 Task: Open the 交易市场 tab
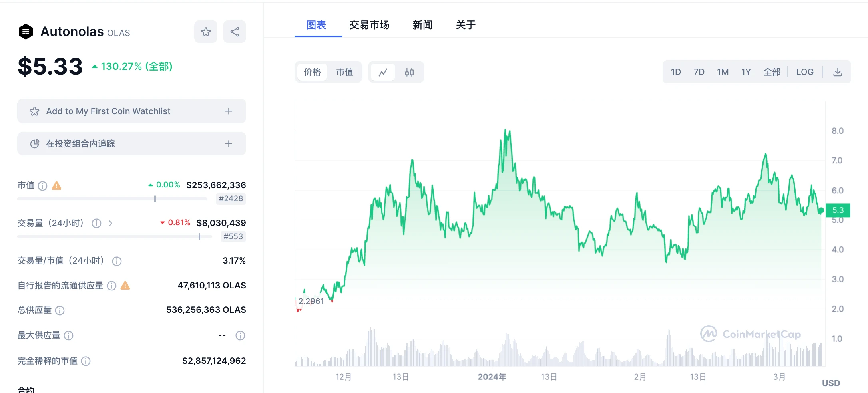(369, 25)
